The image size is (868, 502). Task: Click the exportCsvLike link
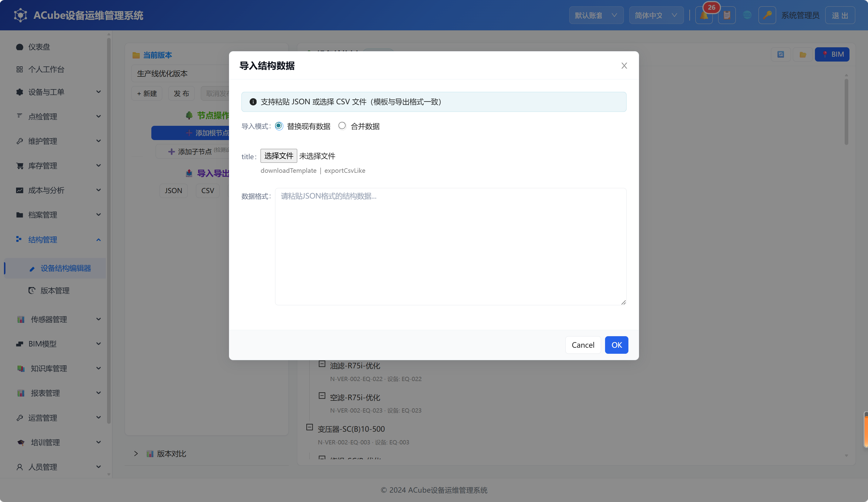[345, 170]
